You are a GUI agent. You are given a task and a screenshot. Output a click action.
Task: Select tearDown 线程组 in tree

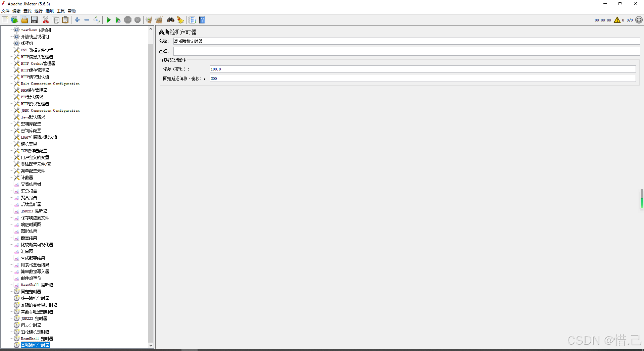coord(36,30)
